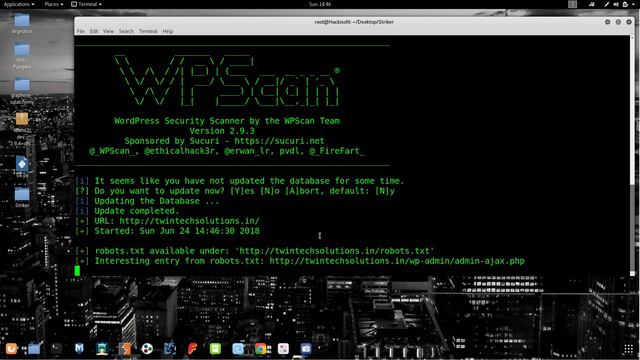Viewport: 640px width, 360px height.
Task: Click the wp-admin/admin-ajax.php URL
Action: click(x=397, y=261)
